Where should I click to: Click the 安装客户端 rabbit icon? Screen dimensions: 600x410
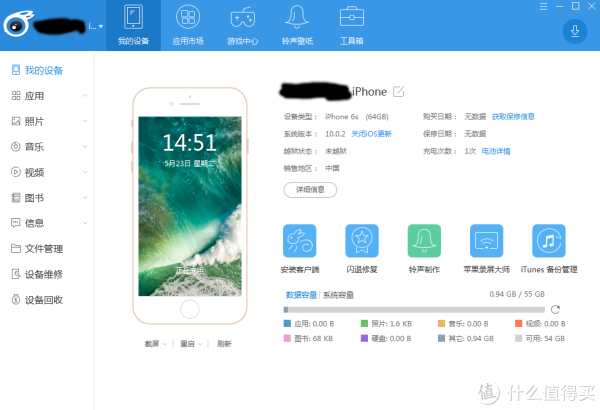click(300, 241)
